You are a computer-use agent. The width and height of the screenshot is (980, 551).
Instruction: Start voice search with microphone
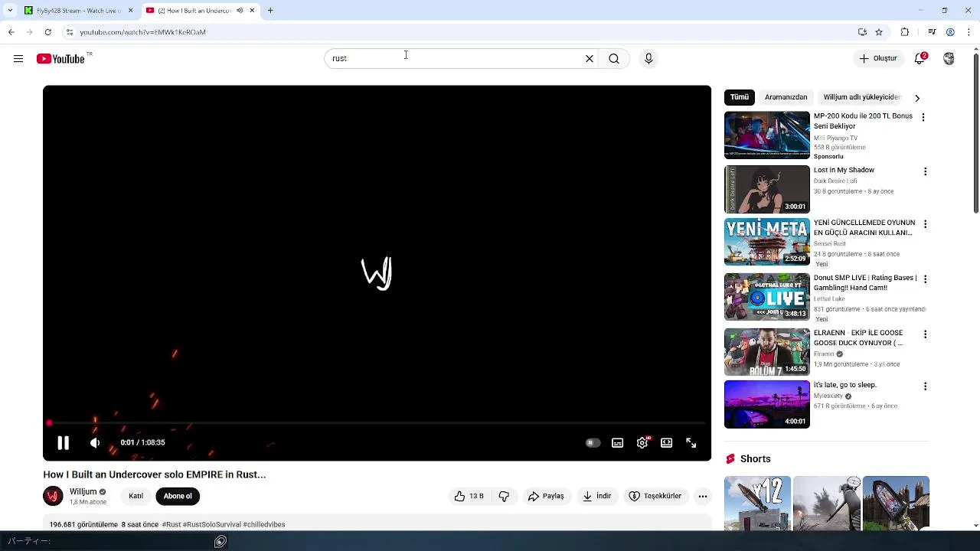click(x=648, y=59)
